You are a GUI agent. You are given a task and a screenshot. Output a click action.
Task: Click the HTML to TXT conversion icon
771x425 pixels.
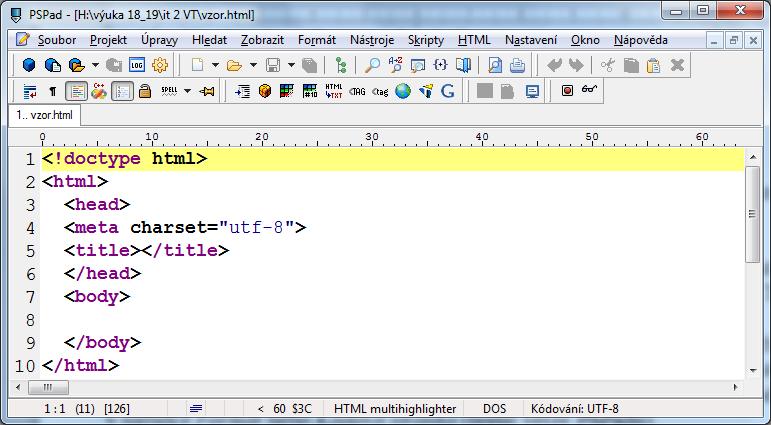tap(333, 91)
